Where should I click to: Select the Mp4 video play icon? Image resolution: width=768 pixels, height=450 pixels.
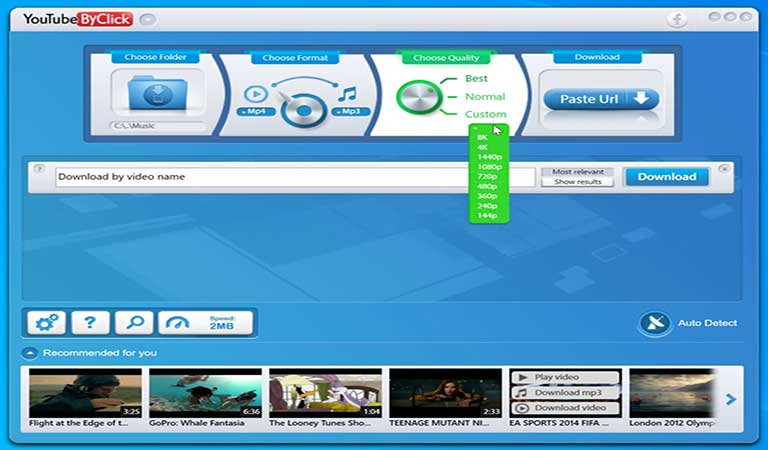click(x=255, y=94)
